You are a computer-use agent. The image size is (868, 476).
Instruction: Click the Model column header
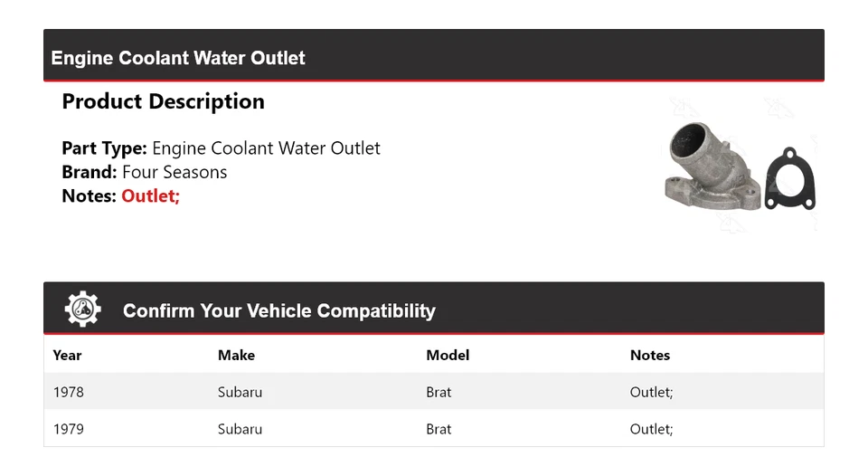click(x=448, y=355)
